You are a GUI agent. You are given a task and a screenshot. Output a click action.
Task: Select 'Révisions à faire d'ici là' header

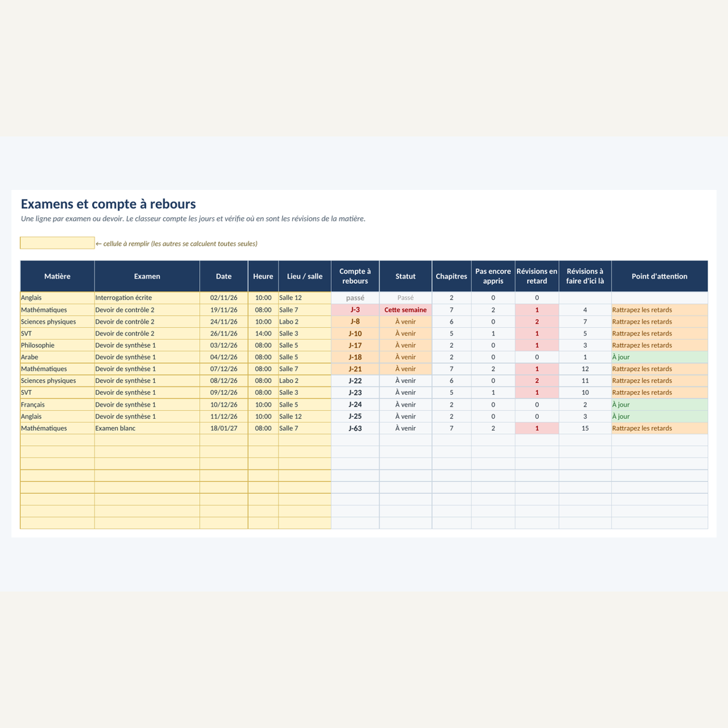585,276
